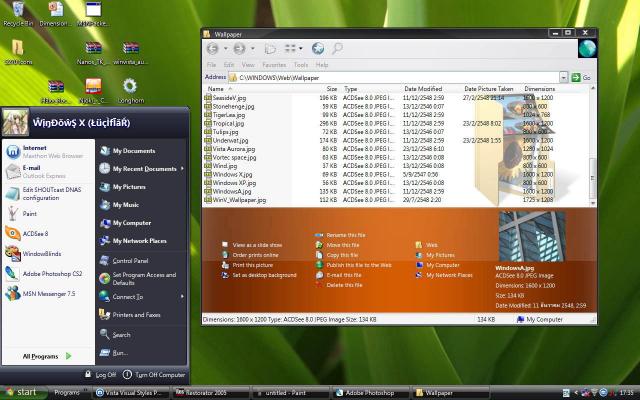Click Rename this file task
Screen dimensions: 640x400
pos(346,235)
